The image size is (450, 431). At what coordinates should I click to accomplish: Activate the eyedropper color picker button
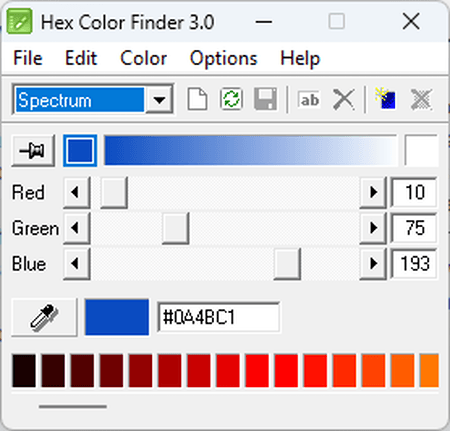(x=44, y=317)
